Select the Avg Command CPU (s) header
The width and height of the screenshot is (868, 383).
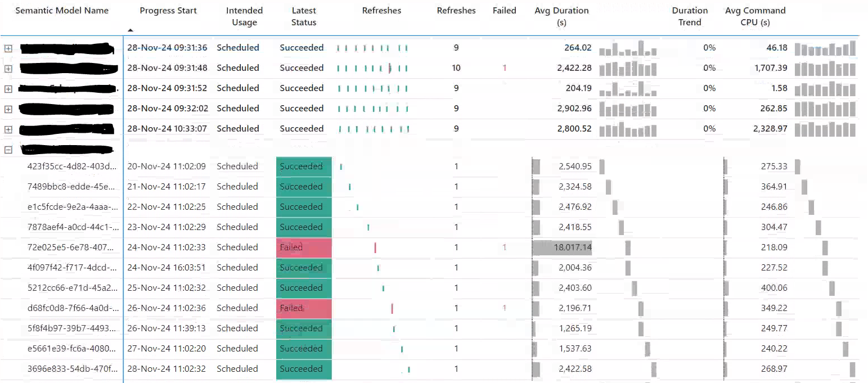coord(755,16)
